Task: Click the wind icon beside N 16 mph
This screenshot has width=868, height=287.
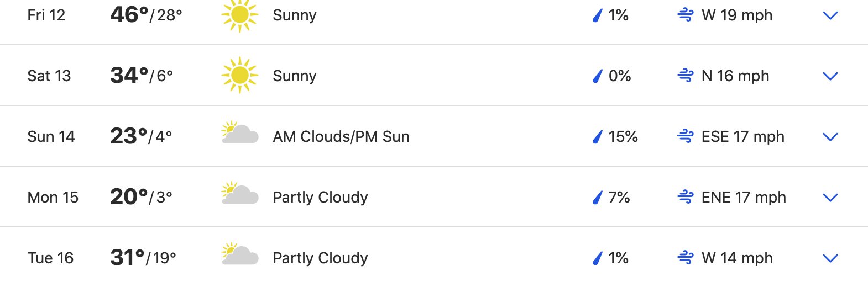Action: pos(686,76)
